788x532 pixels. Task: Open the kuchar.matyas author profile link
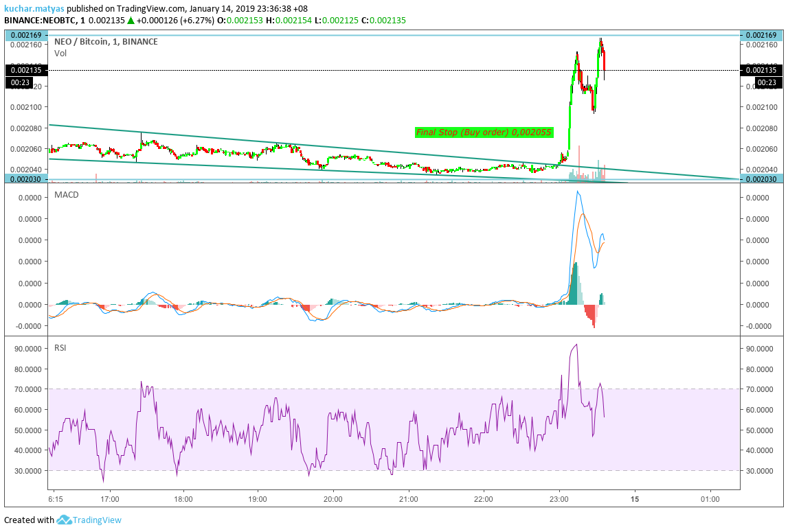click(34, 8)
